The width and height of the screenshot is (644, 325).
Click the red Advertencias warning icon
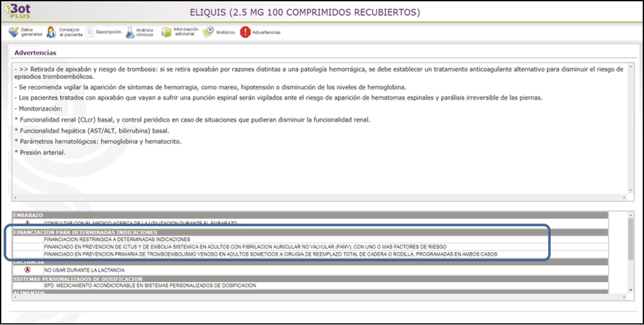coord(245,32)
